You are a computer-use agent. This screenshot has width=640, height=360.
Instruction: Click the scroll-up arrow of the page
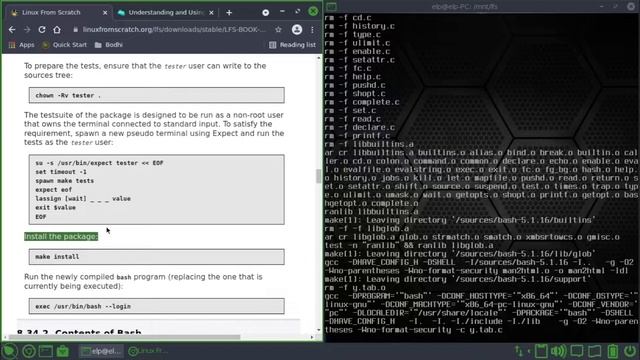[318, 58]
